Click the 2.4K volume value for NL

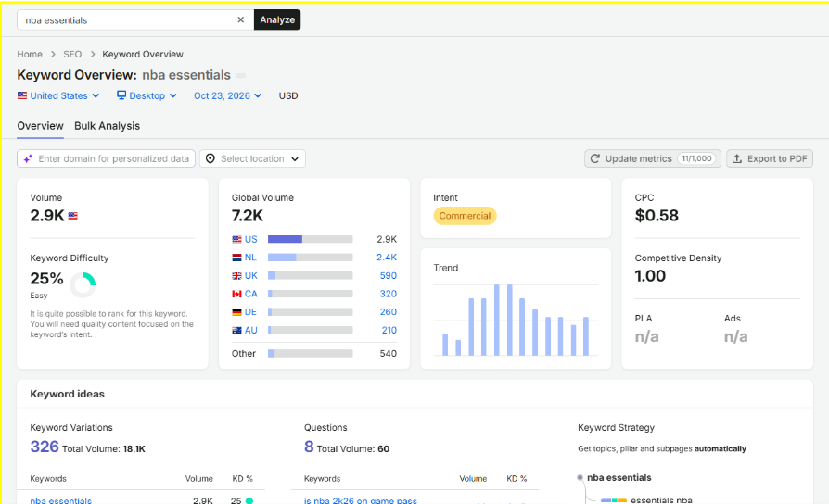point(387,258)
